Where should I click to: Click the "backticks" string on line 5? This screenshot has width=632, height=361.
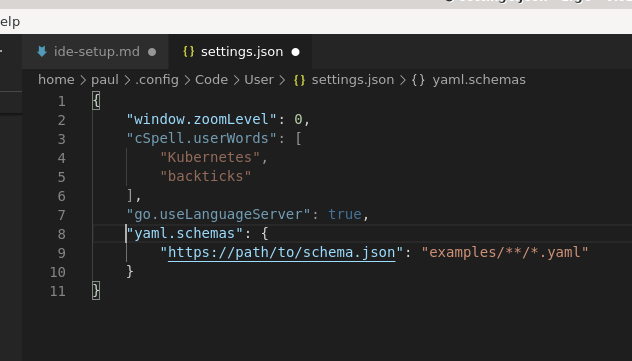click(x=206, y=176)
